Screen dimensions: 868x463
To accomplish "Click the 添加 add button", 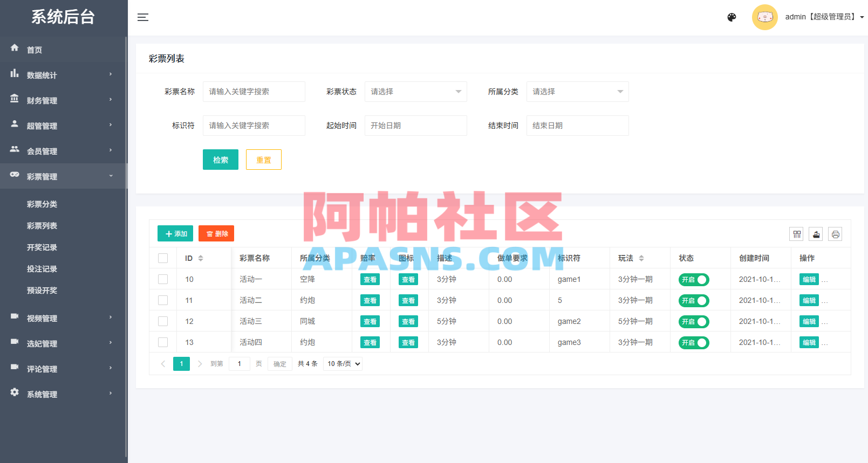I will point(175,233).
